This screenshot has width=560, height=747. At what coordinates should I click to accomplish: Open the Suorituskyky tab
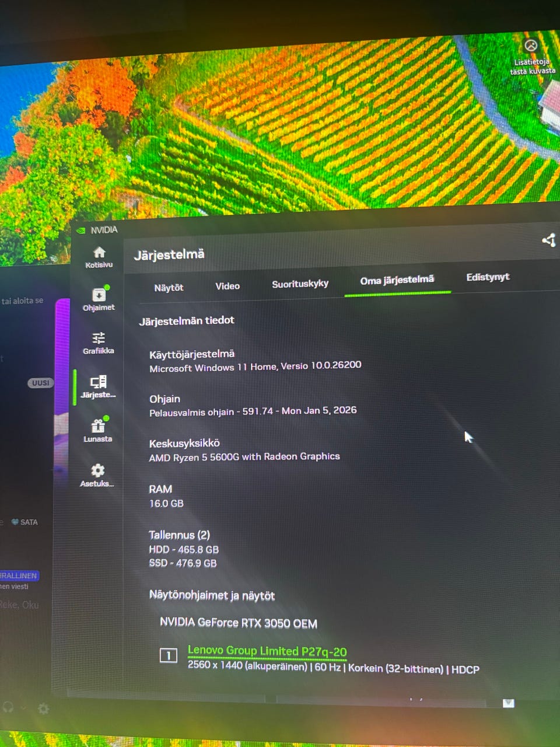[x=300, y=284]
